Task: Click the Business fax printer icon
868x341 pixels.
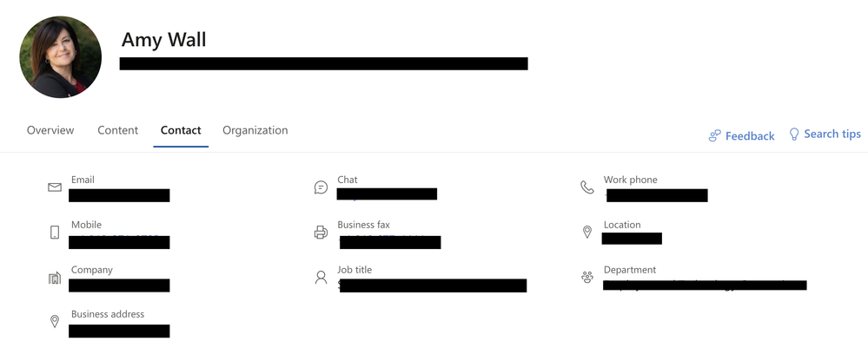Action: point(321,233)
